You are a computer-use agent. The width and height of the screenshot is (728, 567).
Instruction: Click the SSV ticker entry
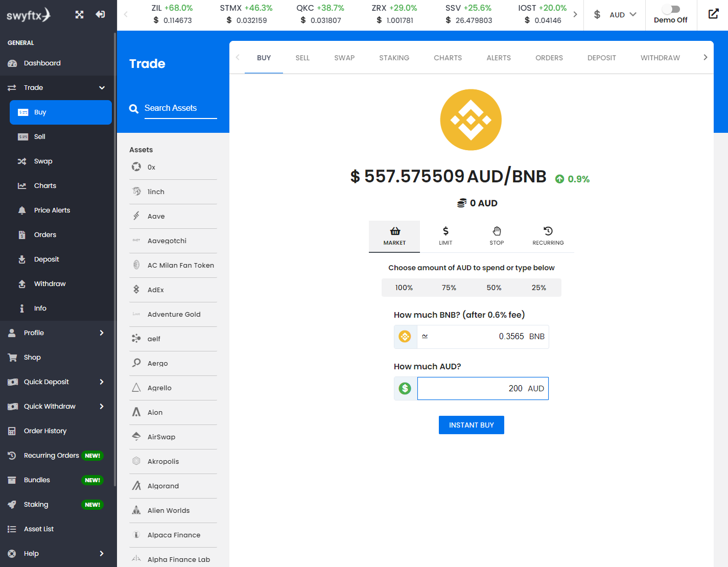coord(468,14)
